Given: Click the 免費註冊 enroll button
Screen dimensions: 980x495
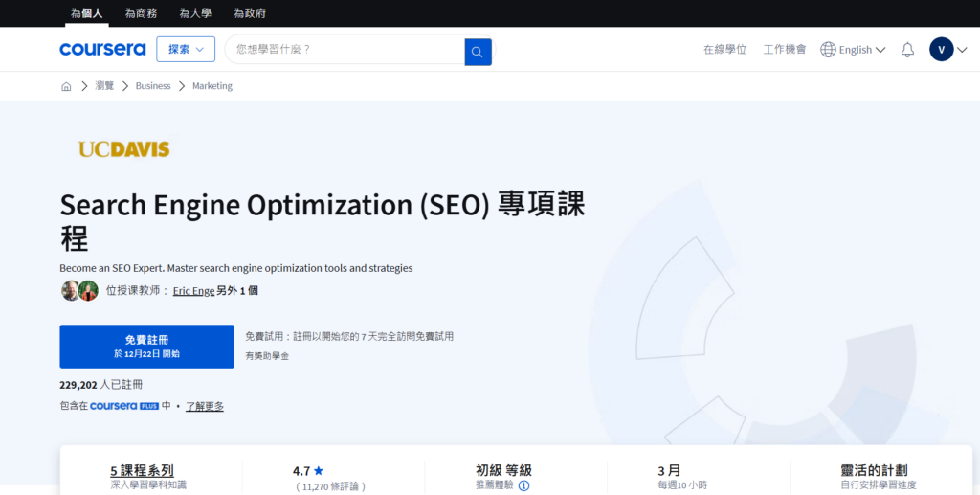Looking at the screenshot, I should click(x=146, y=347).
